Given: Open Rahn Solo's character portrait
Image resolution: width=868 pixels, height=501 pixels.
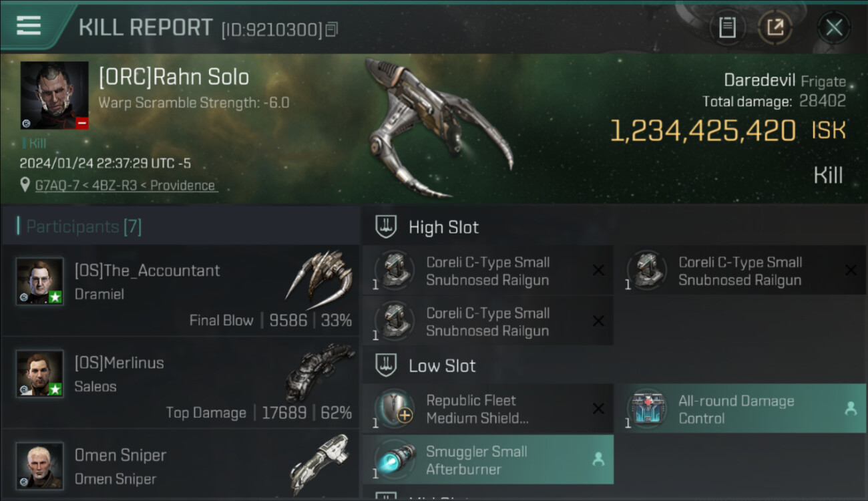Looking at the screenshot, I should pos(54,95).
